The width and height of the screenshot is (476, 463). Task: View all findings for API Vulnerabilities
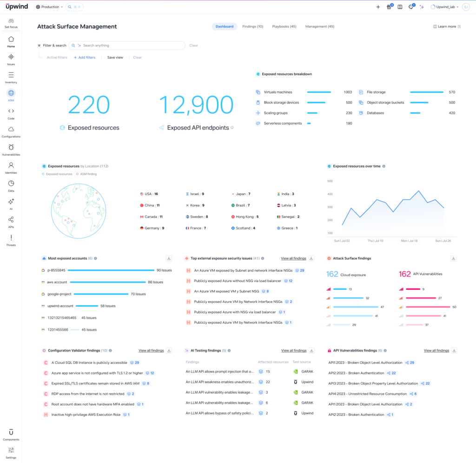[436, 351]
